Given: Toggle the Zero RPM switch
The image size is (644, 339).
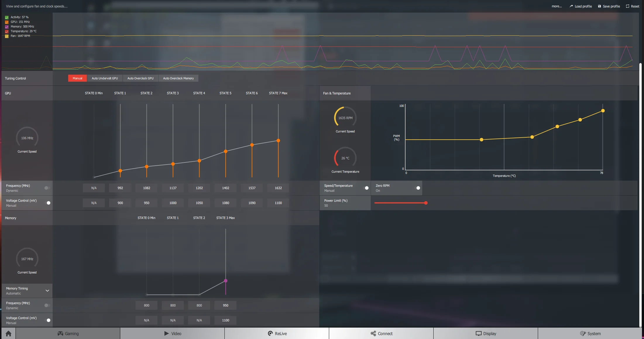Looking at the screenshot, I should (x=417, y=188).
